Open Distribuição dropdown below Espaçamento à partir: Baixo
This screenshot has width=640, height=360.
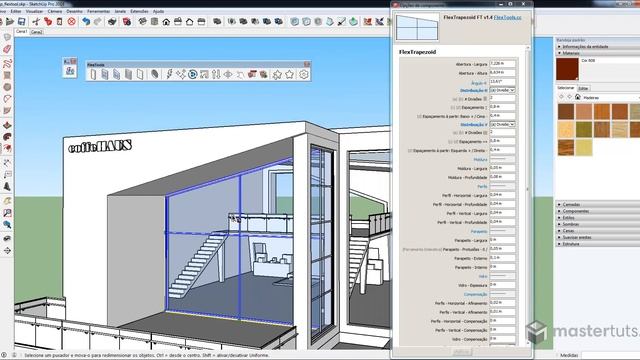pos(502,124)
